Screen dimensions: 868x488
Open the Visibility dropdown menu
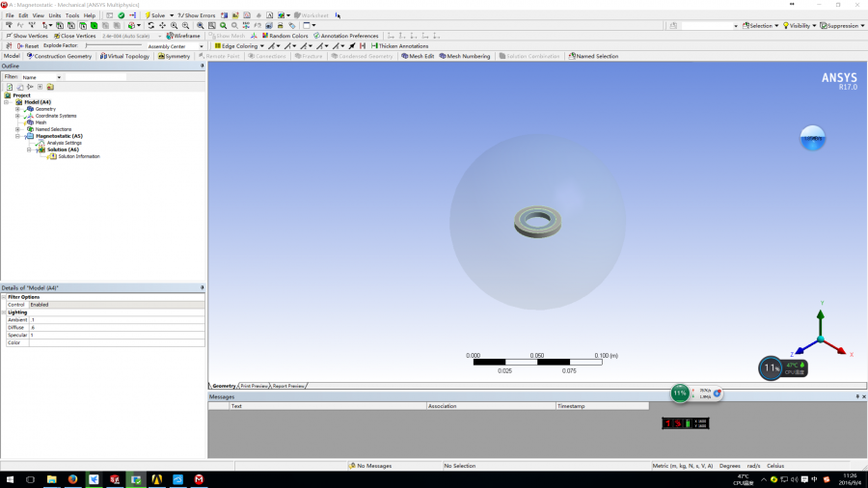[800, 25]
